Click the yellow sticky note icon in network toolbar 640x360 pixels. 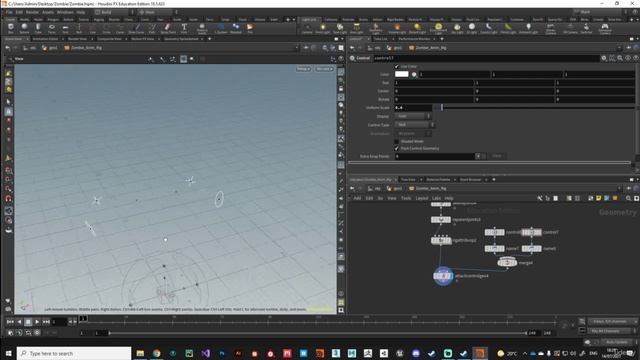[x=598, y=198]
